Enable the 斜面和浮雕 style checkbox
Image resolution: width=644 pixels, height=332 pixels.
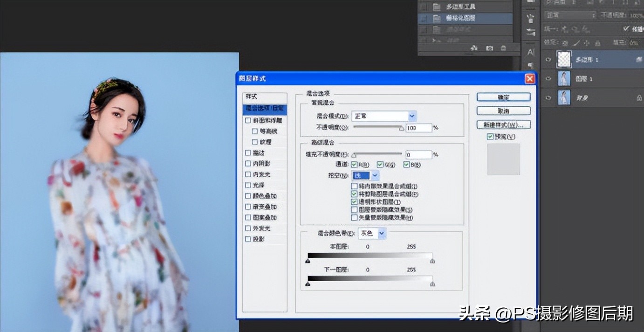coord(248,120)
